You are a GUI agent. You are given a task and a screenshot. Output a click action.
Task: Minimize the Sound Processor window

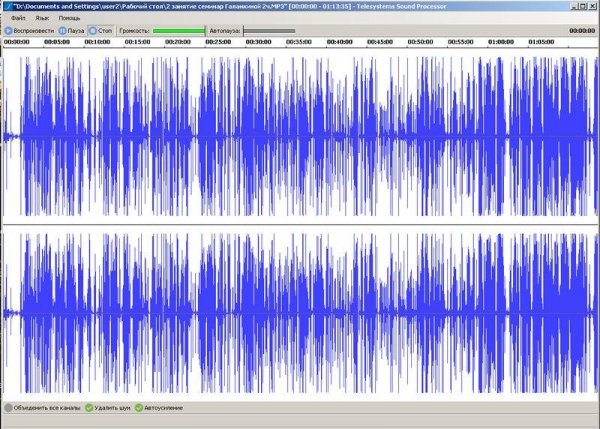coord(574,6)
